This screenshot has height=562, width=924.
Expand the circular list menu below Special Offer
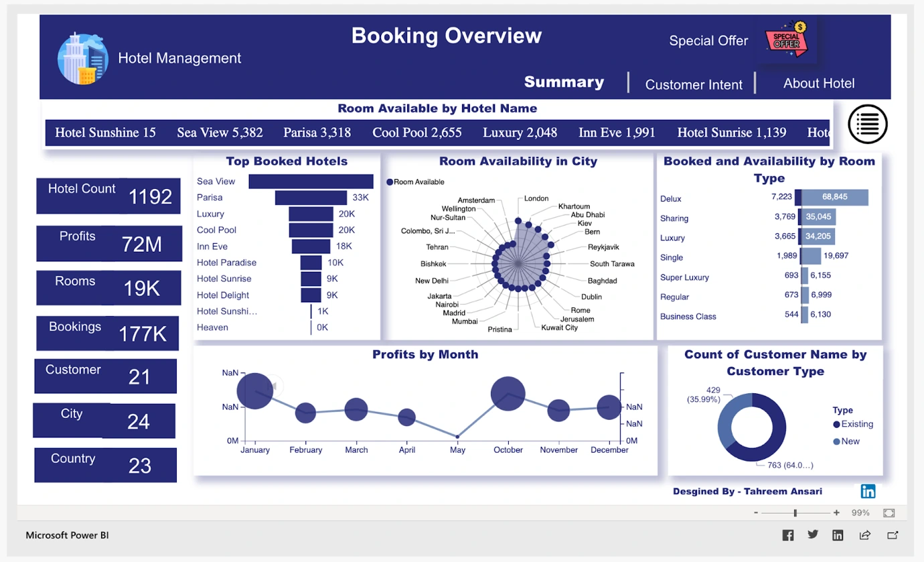click(867, 124)
